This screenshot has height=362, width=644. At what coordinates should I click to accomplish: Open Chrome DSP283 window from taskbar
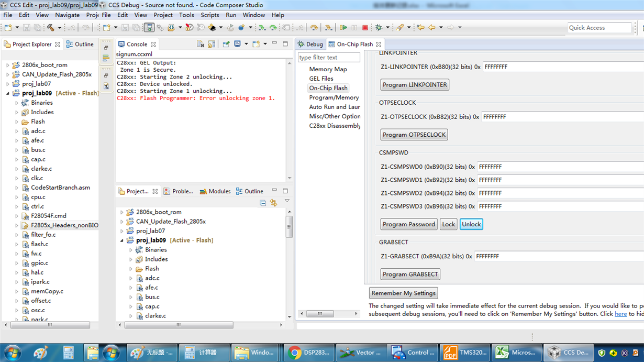tap(308, 353)
